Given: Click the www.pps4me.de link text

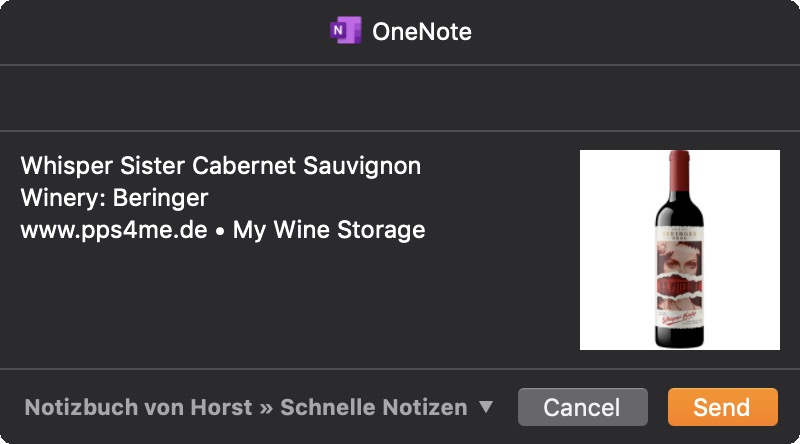Looking at the screenshot, I should tap(114, 230).
